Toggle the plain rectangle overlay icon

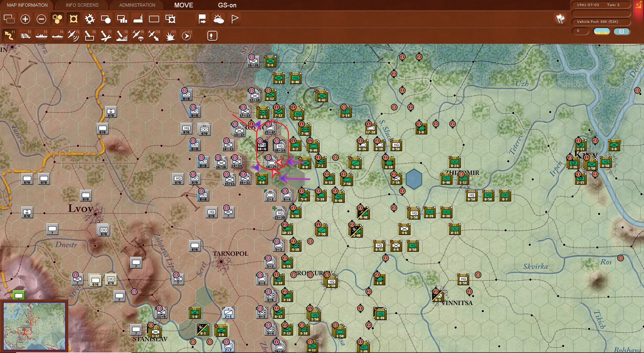coord(154,19)
